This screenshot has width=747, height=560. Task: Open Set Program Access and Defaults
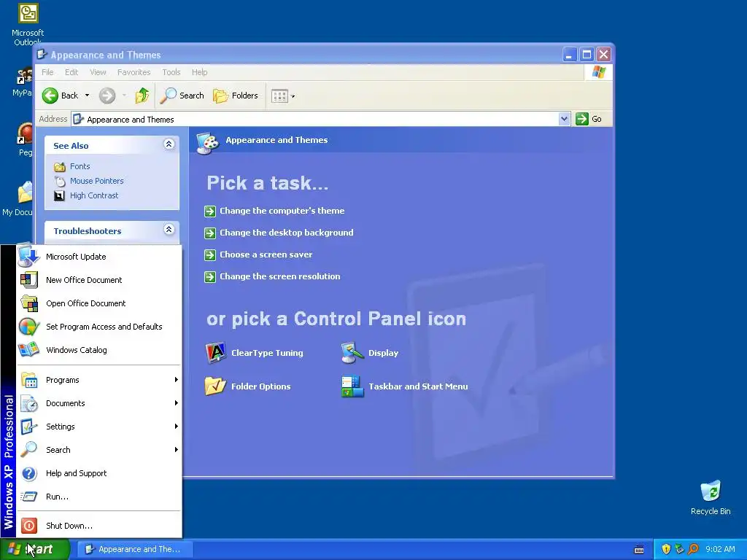click(x=99, y=327)
